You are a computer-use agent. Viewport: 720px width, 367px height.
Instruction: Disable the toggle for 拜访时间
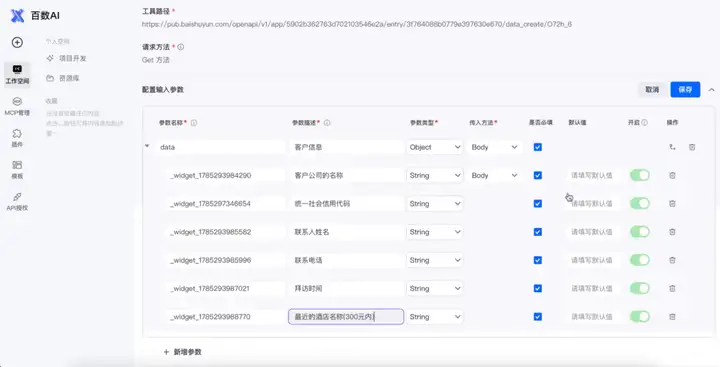pos(640,288)
